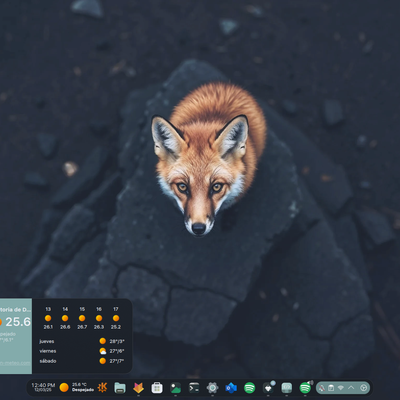Expand hidden system tray icons arrow
Screen dimensions: 400x400
click(351, 388)
